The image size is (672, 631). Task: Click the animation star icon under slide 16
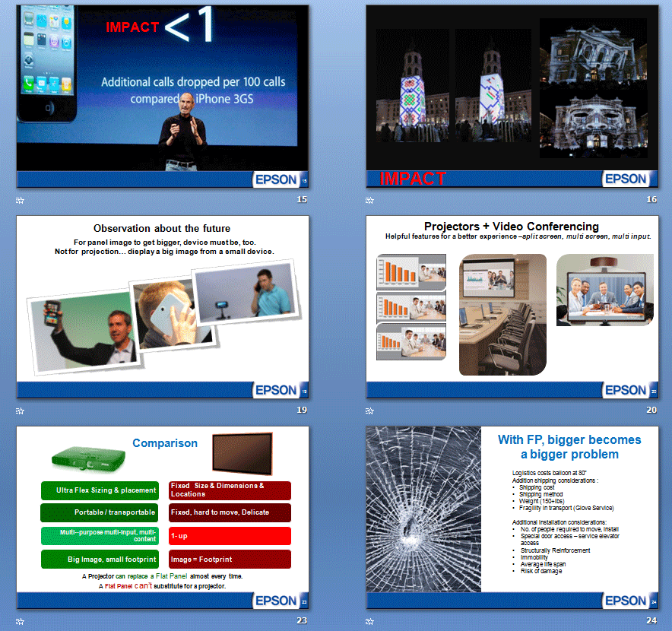tap(370, 200)
